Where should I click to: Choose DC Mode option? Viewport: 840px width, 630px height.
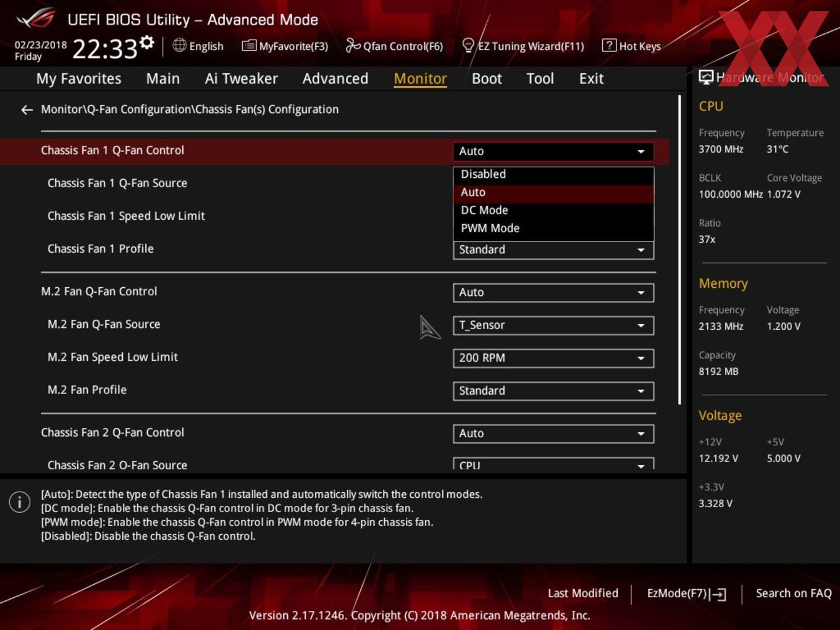[x=553, y=211]
